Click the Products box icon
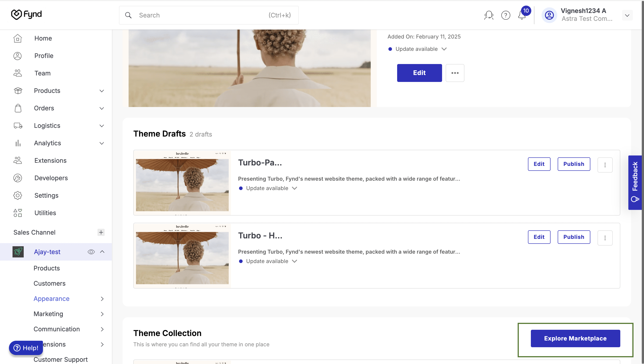The image size is (644, 364). tap(18, 91)
